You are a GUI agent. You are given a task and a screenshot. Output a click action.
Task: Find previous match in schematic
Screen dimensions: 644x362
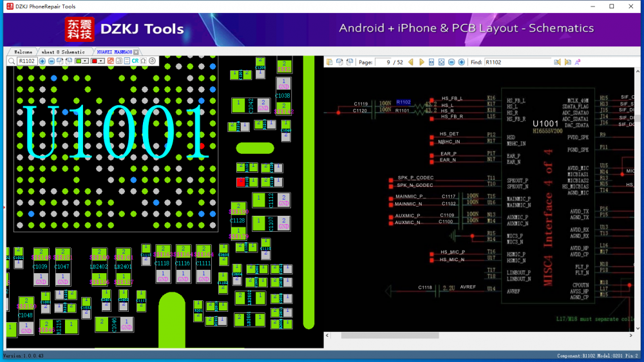coord(557,62)
